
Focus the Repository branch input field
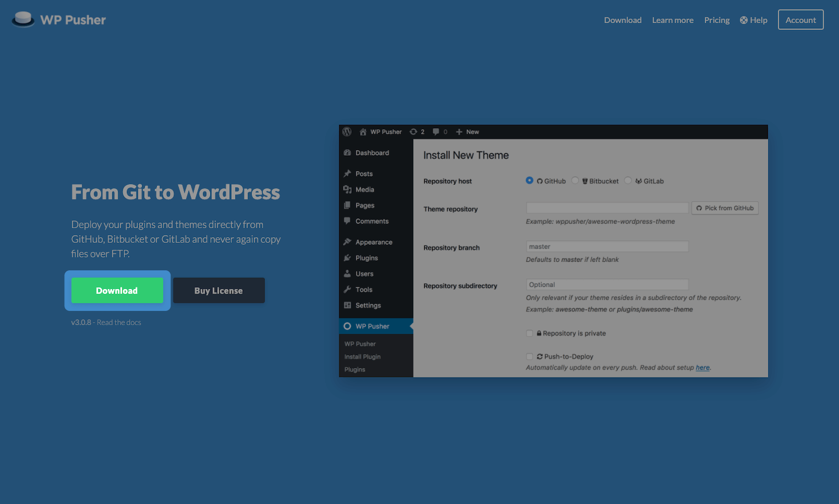607,246
